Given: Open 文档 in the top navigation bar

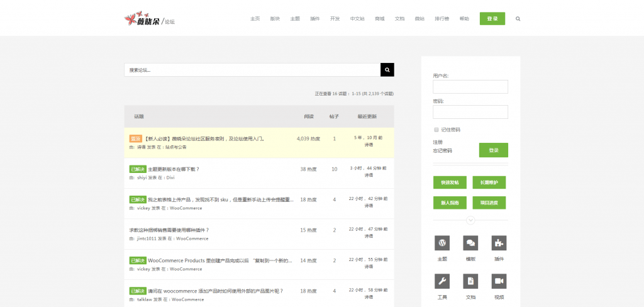Looking at the screenshot, I should point(399,18).
